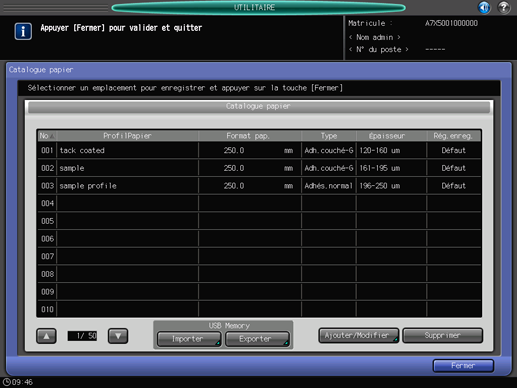Click the Nom admin label
This screenshot has height=388, width=517.
375,37
